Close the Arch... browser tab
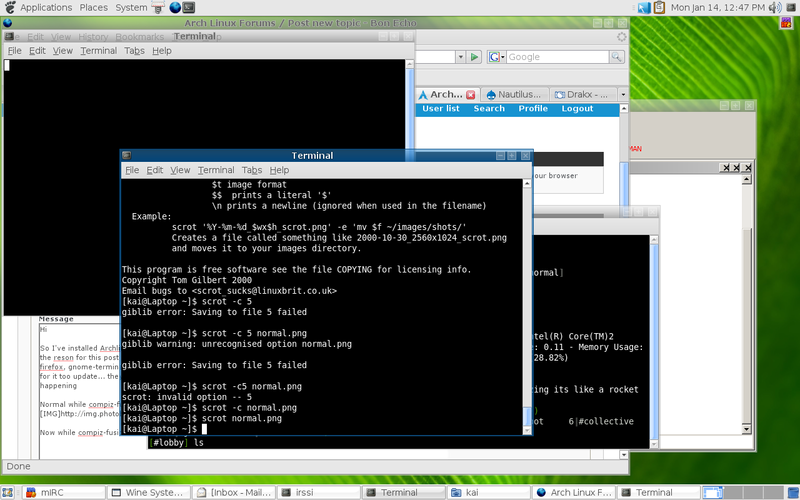 [470, 95]
